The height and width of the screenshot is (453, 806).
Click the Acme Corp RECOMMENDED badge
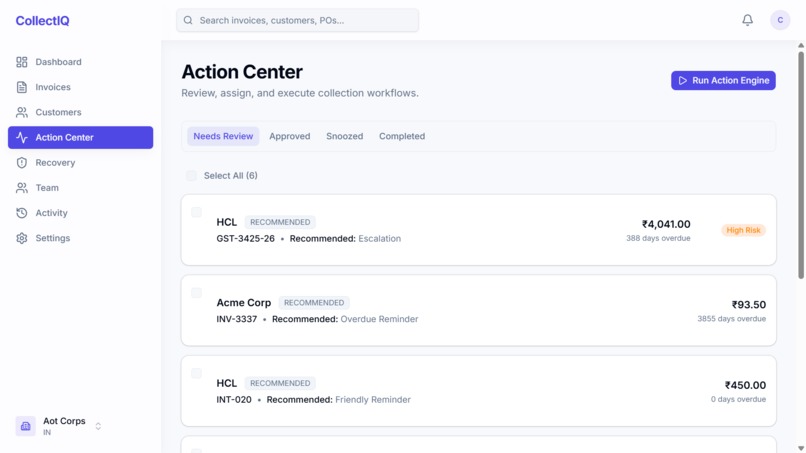pos(314,303)
